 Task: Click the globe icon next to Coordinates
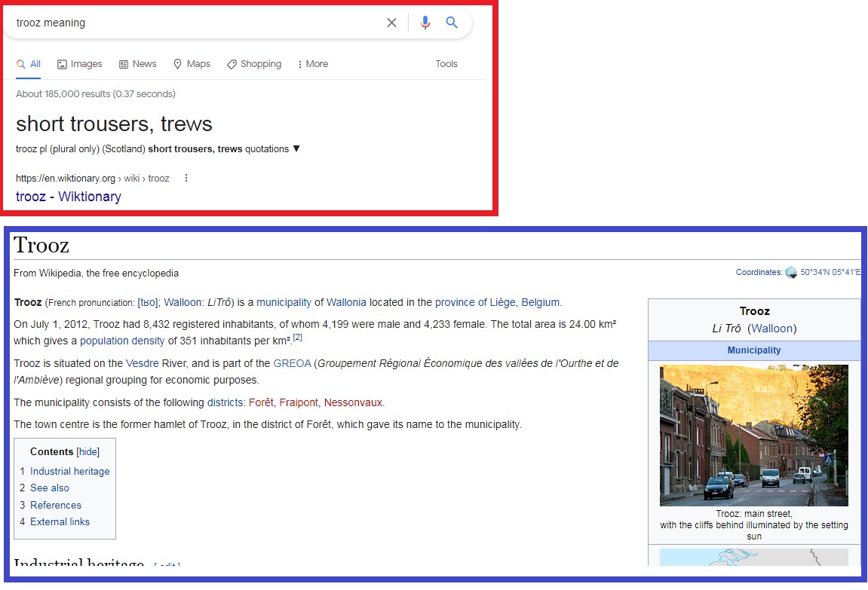tap(791, 272)
